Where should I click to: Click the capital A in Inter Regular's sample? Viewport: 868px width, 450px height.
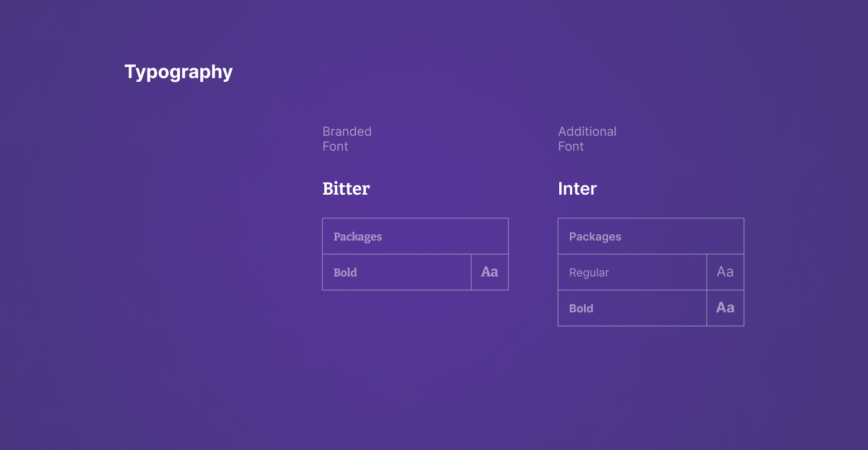coord(721,271)
